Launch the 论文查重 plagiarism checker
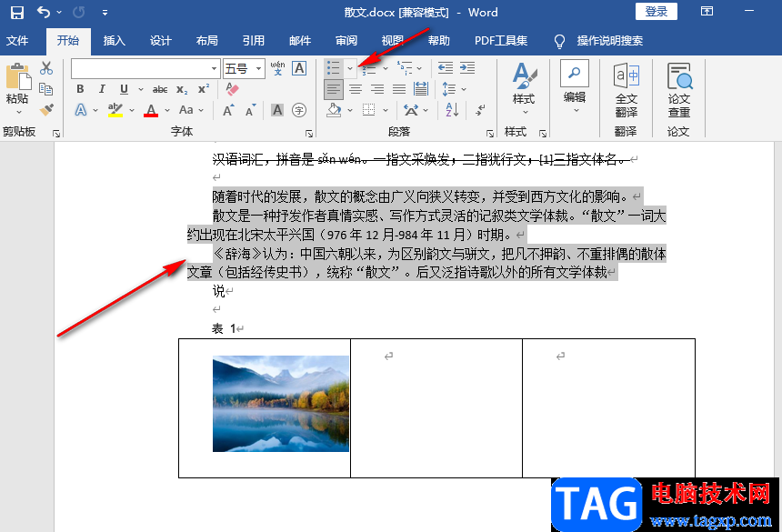The image size is (782, 532). (x=678, y=90)
